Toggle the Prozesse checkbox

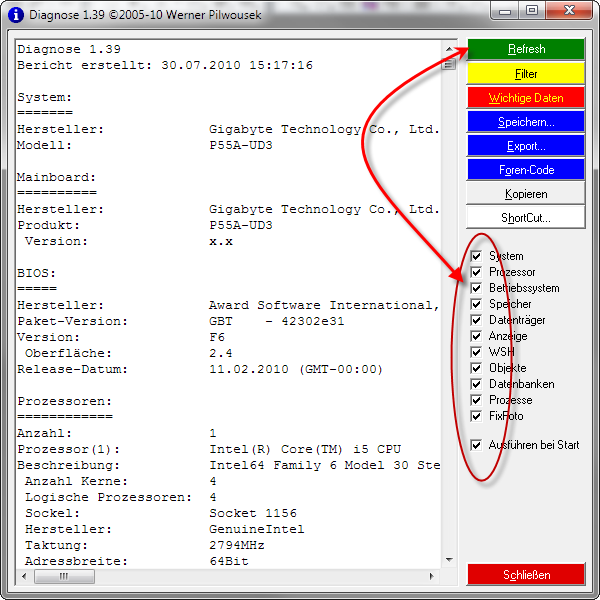point(476,400)
